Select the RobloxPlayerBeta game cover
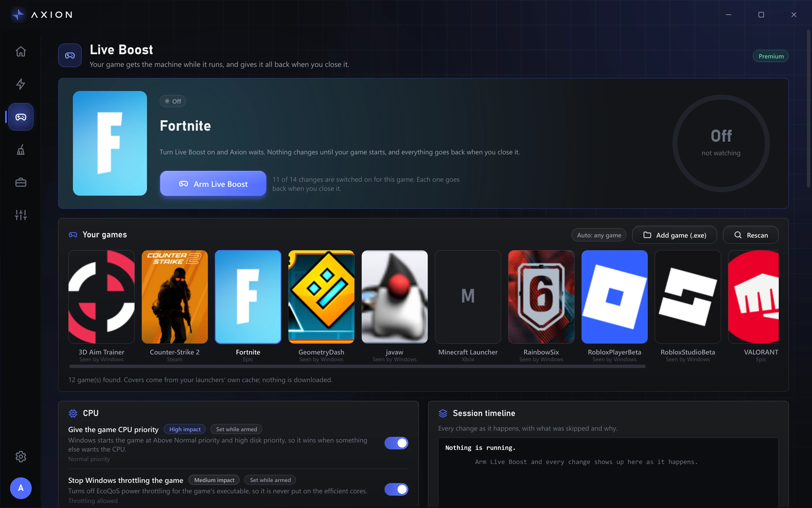The width and height of the screenshot is (812, 508). [615, 297]
